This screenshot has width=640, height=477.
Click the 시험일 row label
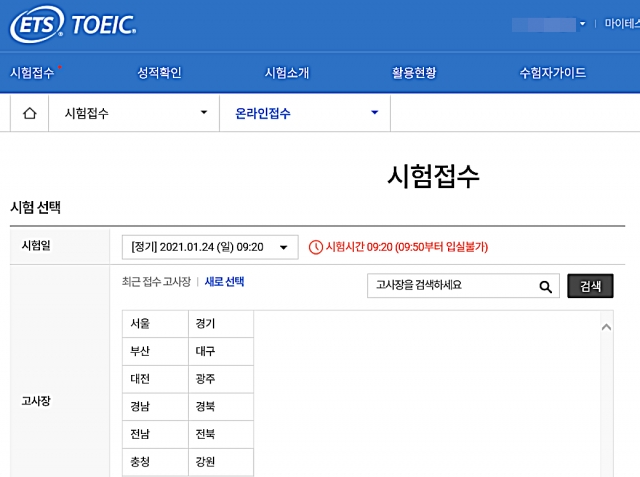tap(36, 246)
